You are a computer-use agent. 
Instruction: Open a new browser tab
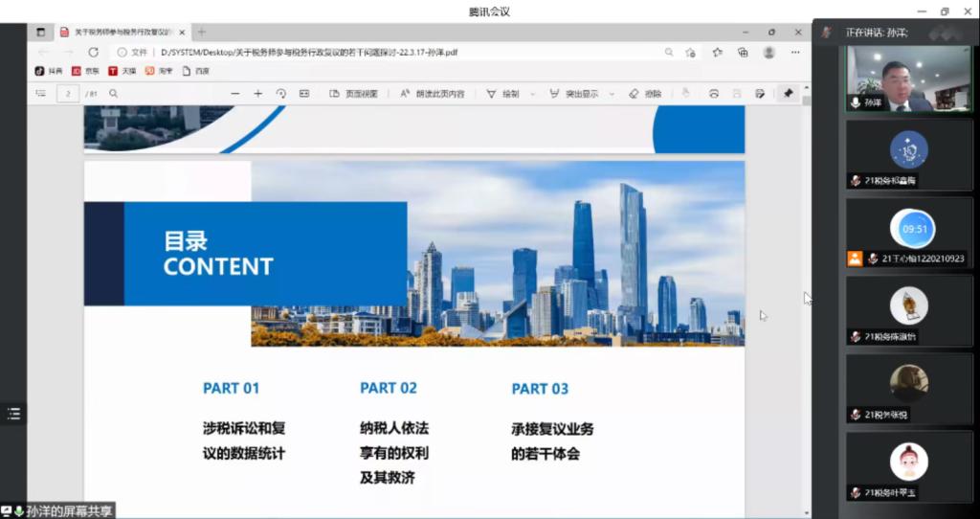201,32
